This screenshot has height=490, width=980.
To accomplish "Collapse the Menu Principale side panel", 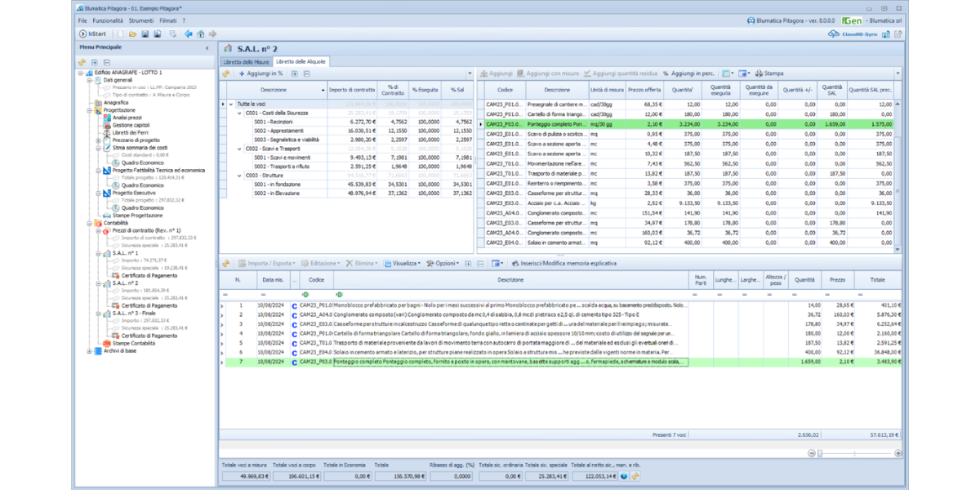I will [x=207, y=48].
